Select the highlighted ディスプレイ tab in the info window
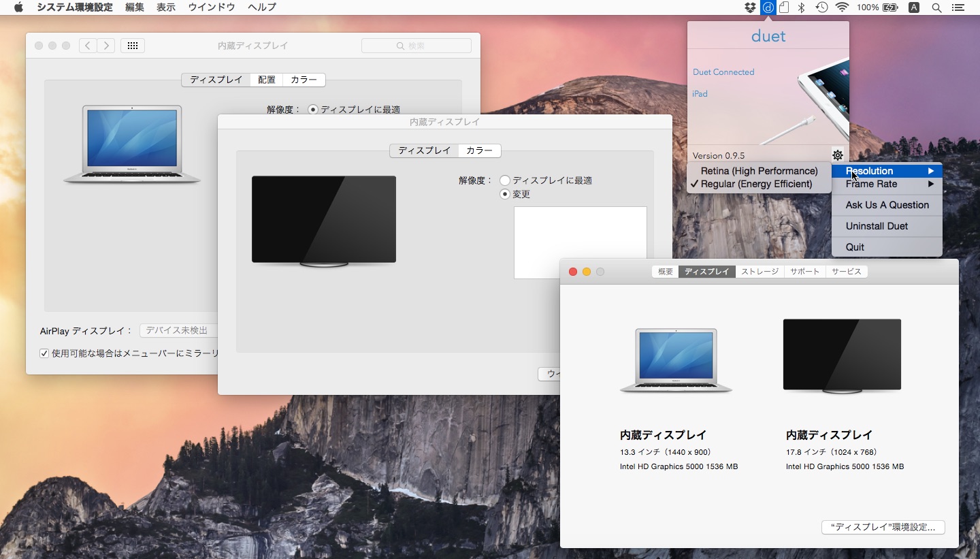980x559 pixels. [707, 272]
